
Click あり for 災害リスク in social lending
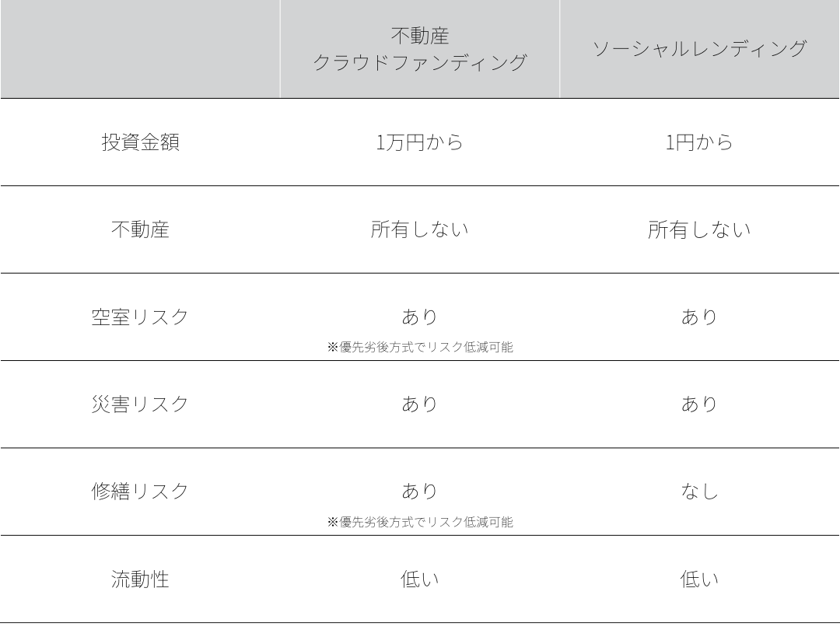699,404
